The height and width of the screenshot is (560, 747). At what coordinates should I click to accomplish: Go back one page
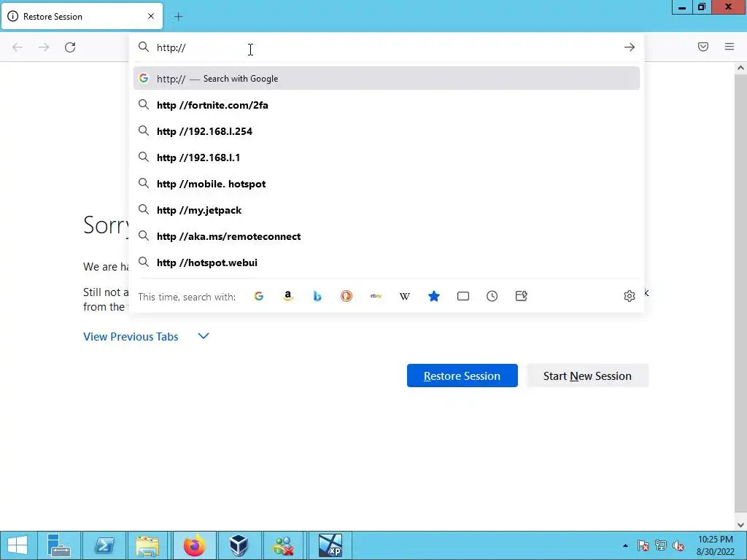pyautogui.click(x=18, y=47)
